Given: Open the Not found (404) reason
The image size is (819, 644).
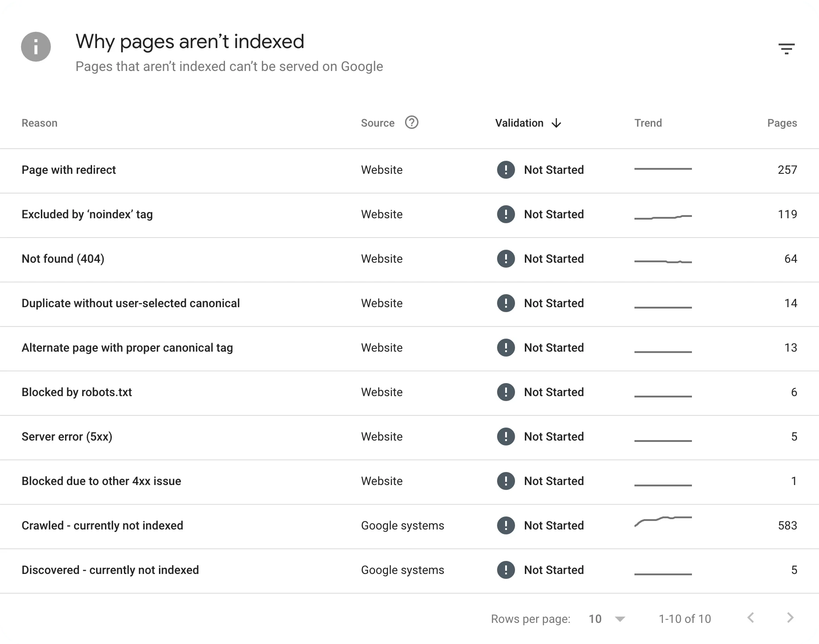Looking at the screenshot, I should pos(63,259).
